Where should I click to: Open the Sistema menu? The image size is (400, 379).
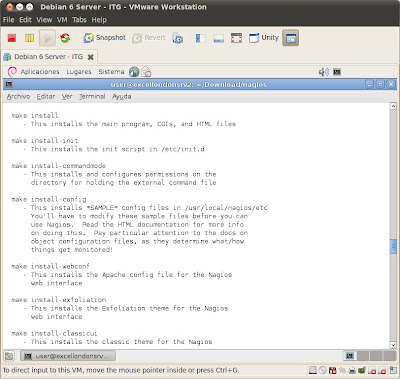point(111,72)
